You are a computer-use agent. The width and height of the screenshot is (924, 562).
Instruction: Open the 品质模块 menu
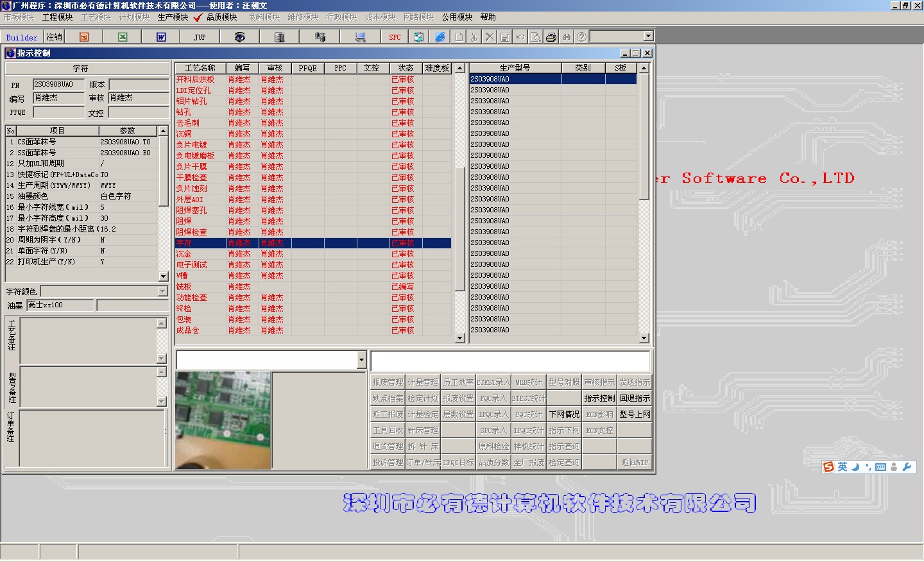221,17
